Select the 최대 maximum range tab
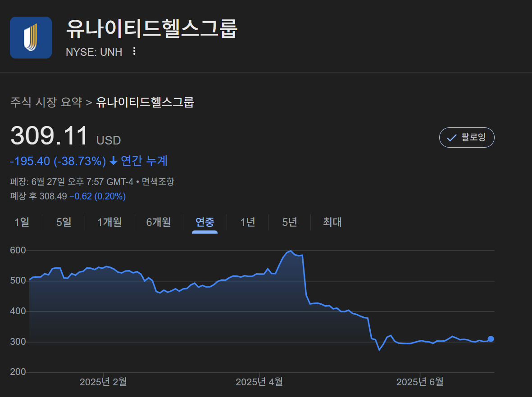 point(332,222)
